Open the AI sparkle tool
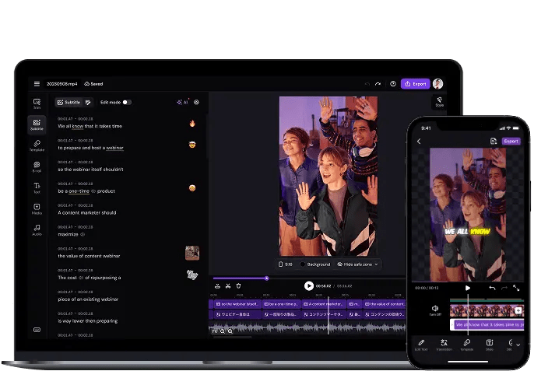 (x=182, y=102)
